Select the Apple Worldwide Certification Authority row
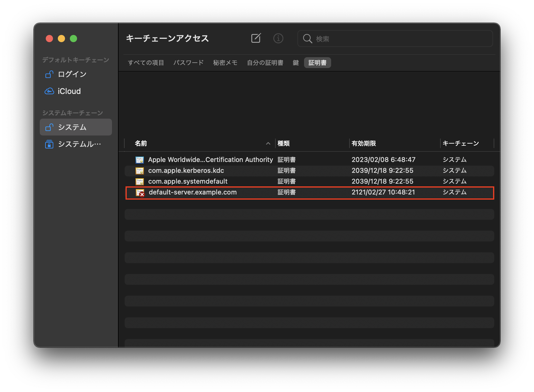This screenshot has width=534, height=392. pos(309,160)
